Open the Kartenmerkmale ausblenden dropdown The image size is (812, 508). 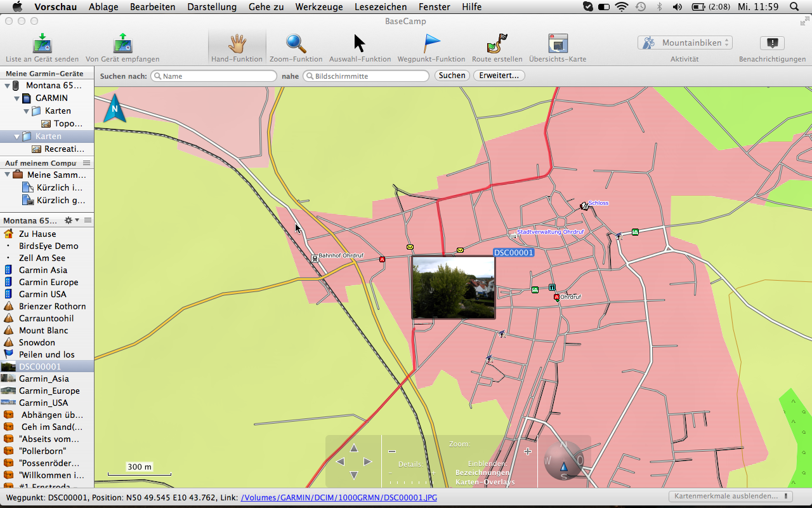730,496
